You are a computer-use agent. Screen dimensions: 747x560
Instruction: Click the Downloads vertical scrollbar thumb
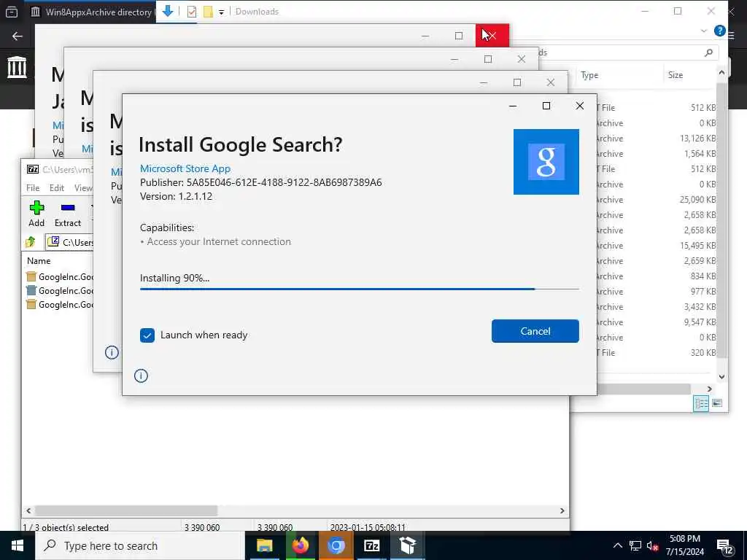pos(721,220)
